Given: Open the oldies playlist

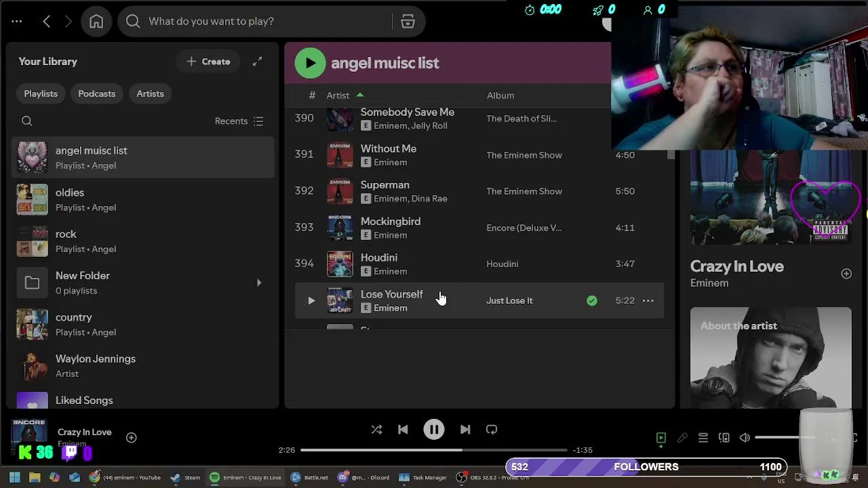Looking at the screenshot, I should point(143,199).
